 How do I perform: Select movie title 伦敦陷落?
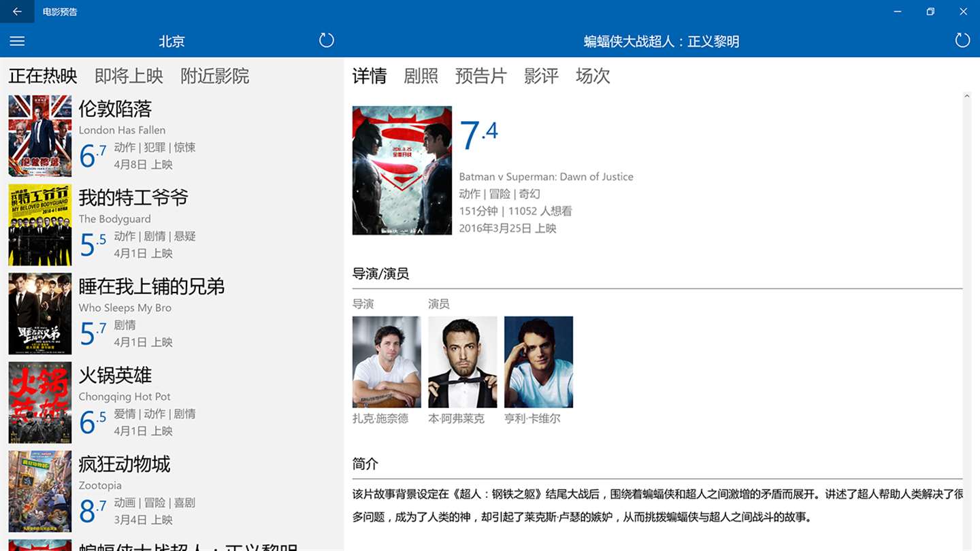click(115, 109)
